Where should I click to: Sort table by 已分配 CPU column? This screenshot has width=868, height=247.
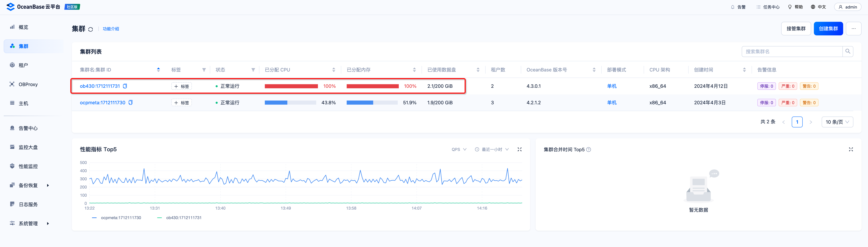click(x=334, y=70)
